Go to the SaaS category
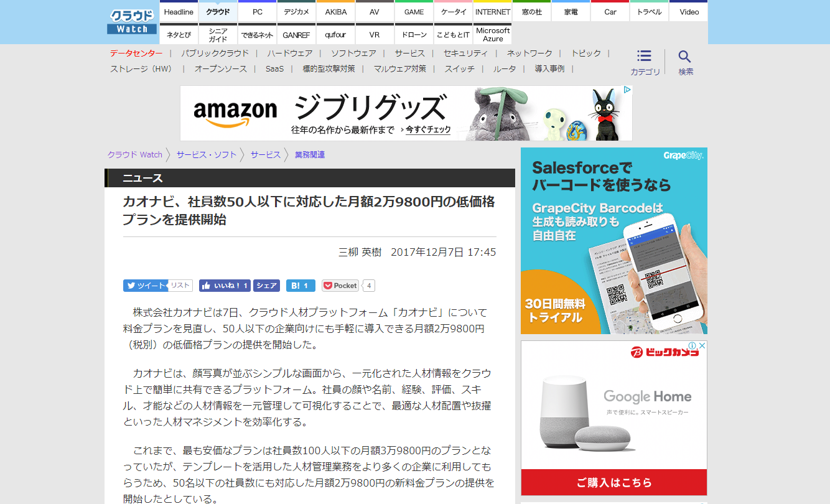 point(274,69)
